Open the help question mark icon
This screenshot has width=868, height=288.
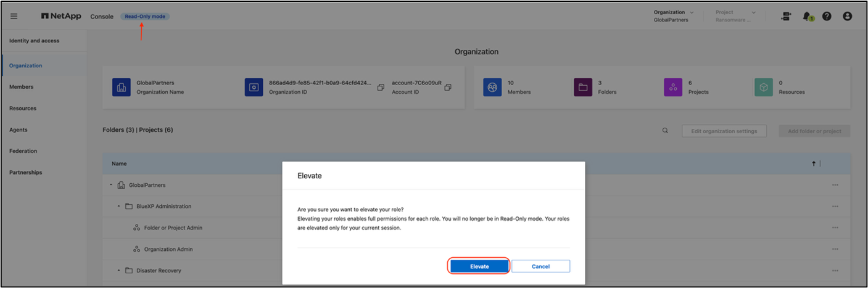pyautogui.click(x=827, y=17)
